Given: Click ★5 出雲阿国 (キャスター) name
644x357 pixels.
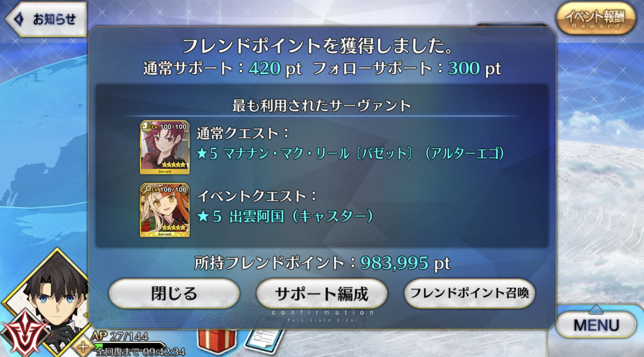Looking at the screenshot, I should click(285, 216).
